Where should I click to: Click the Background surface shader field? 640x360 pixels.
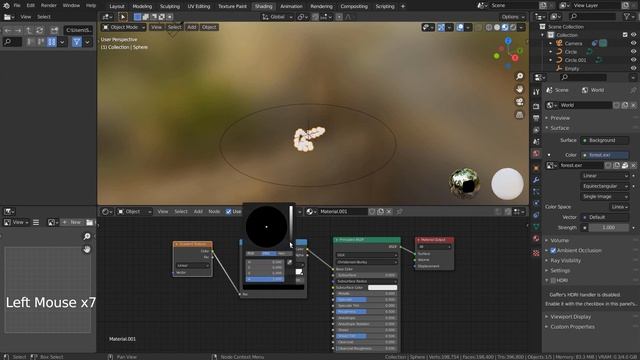click(604, 140)
